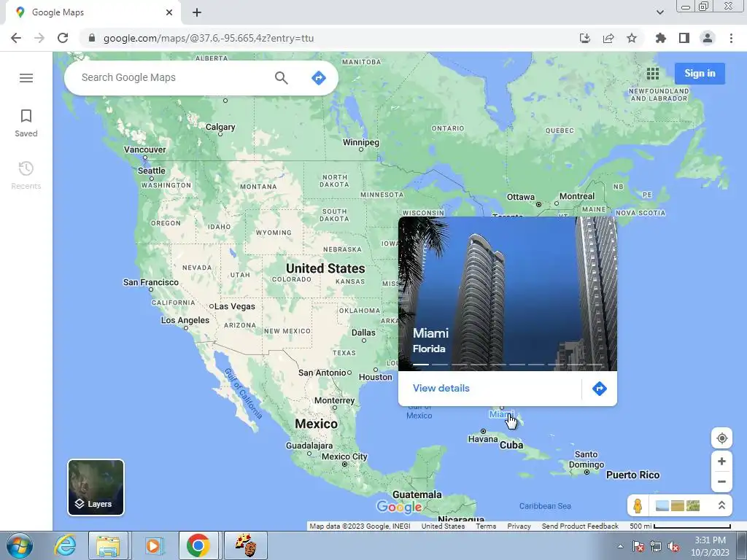Click the Miami photo in the card
This screenshot has height=560, width=747.
[x=508, y=293]
